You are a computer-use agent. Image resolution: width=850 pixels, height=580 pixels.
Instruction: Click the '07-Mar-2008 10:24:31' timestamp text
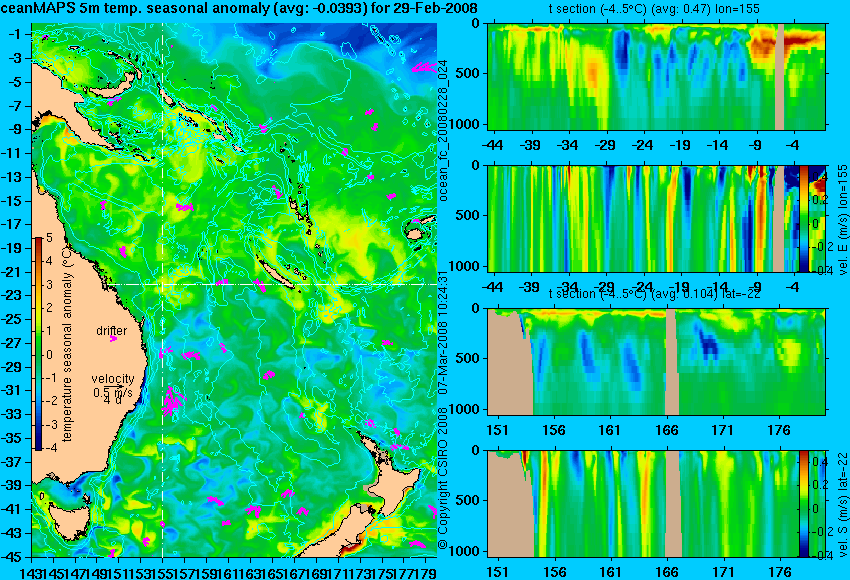[x=443, y=334]
